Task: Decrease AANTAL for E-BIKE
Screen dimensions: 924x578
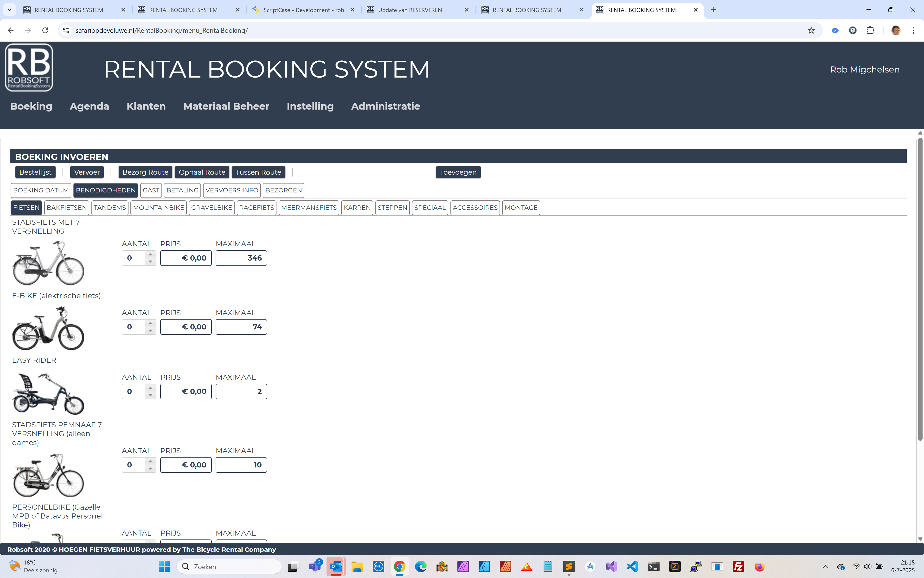Action: [150, 330]
